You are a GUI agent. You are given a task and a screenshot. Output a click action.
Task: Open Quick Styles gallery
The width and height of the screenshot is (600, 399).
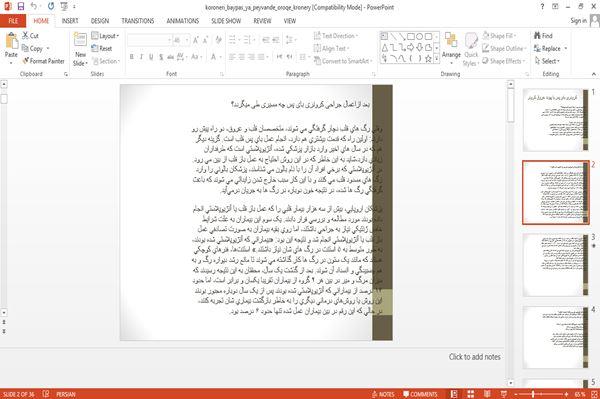click(471, 50)
